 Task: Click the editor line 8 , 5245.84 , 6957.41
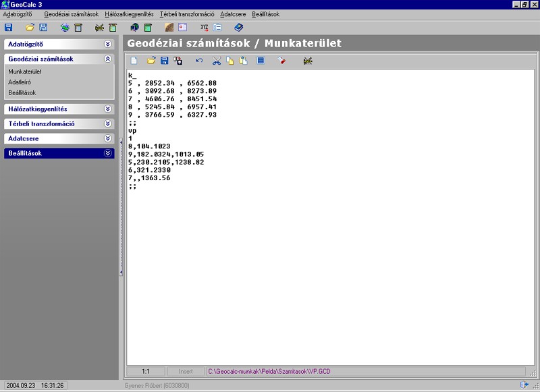pyautogui.click(x=173, y=107)
